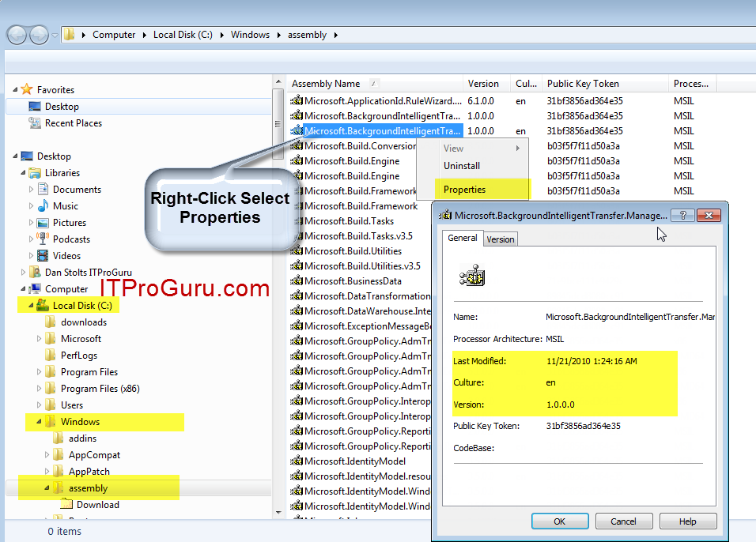756x542 pixels.
Task: Open Recent Places in Favorites
Action: 74,122
